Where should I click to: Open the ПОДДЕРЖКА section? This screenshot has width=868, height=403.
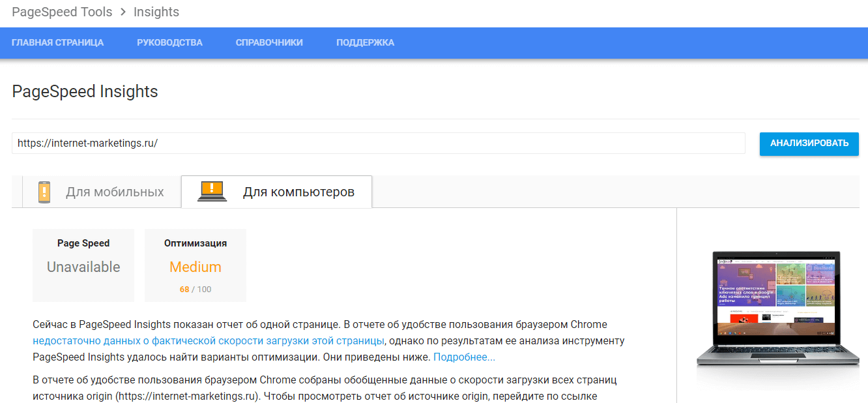coord(365,42)
